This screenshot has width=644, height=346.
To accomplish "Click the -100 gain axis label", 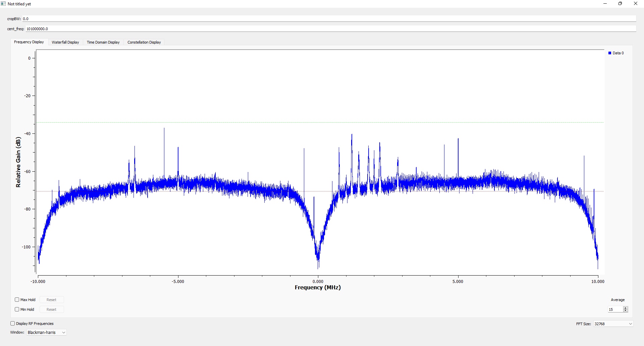I will (26, 247).
